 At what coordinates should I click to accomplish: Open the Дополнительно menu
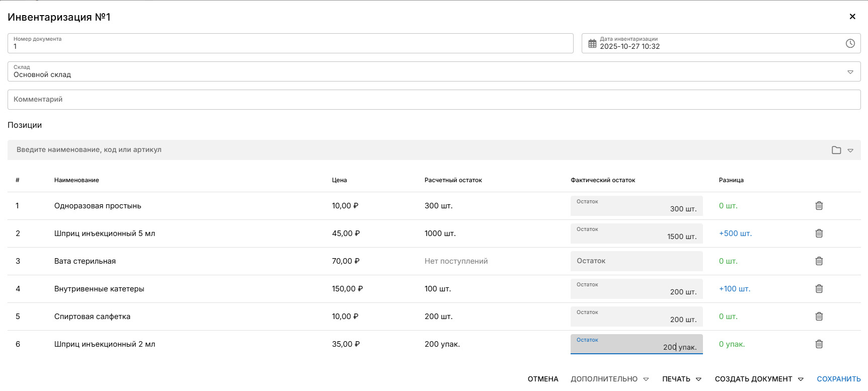[x=609, y=379]
